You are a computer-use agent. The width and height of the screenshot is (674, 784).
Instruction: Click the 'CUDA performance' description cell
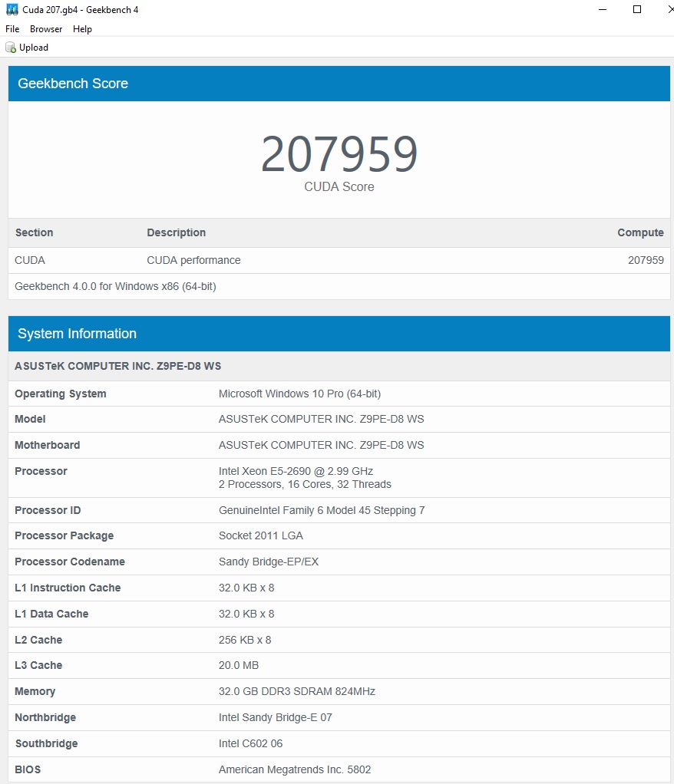(193, 260)
